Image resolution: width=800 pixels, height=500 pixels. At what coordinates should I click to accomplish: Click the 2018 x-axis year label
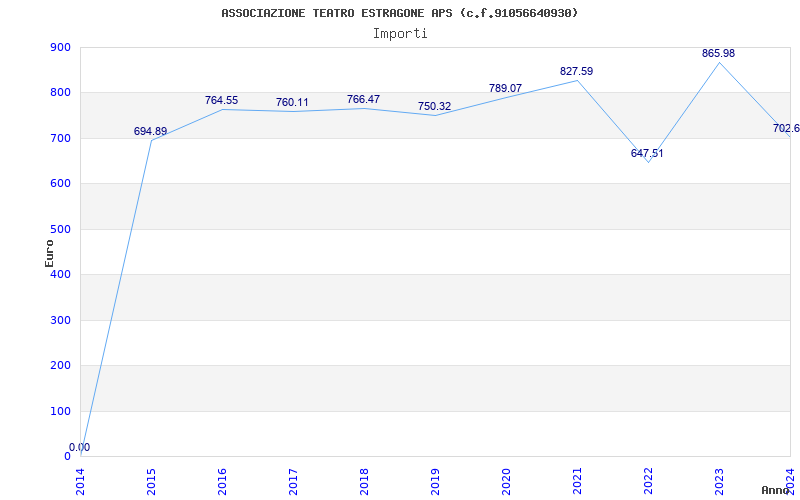(364, 480)
